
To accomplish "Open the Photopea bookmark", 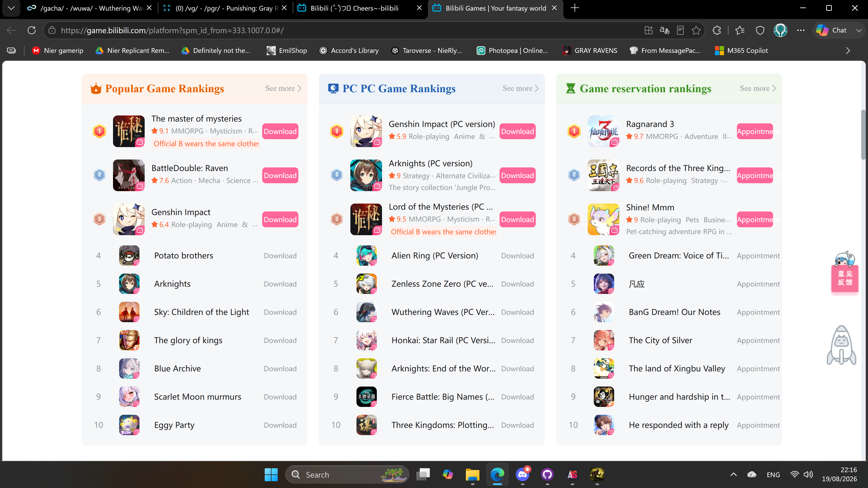I will pos(512,51).
